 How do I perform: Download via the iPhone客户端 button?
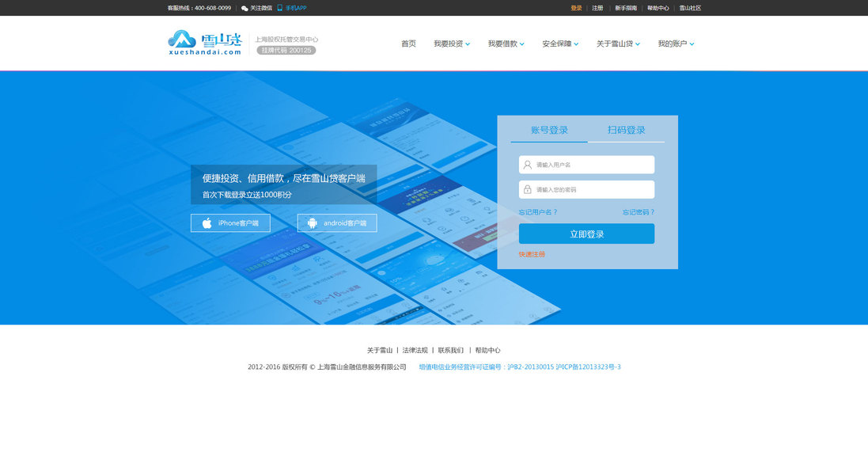[x=230, y=223]
